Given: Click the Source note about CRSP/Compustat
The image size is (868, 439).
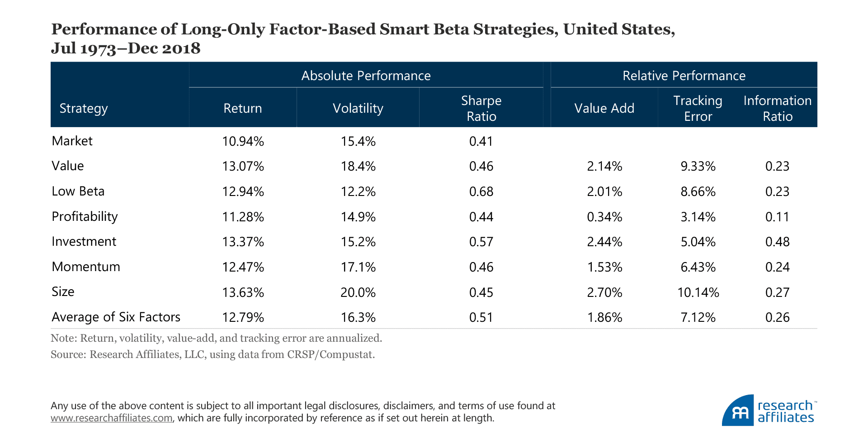Looking at the screenshot, I should 212,354.
